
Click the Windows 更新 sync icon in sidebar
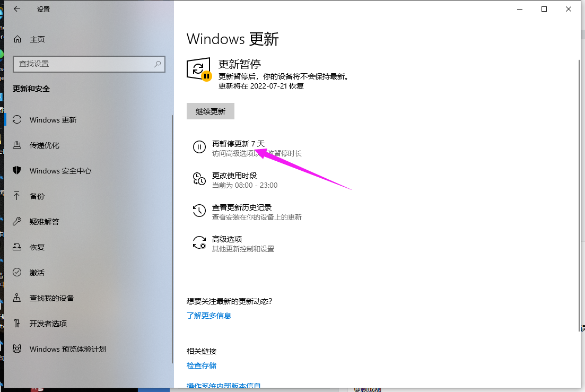pyautogui.click(x=17, y=120)
